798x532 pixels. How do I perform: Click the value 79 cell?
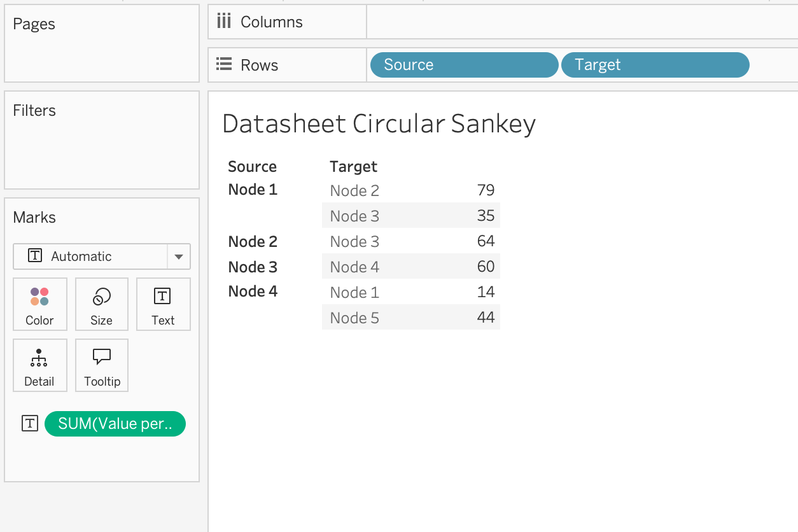pos(486,190)
